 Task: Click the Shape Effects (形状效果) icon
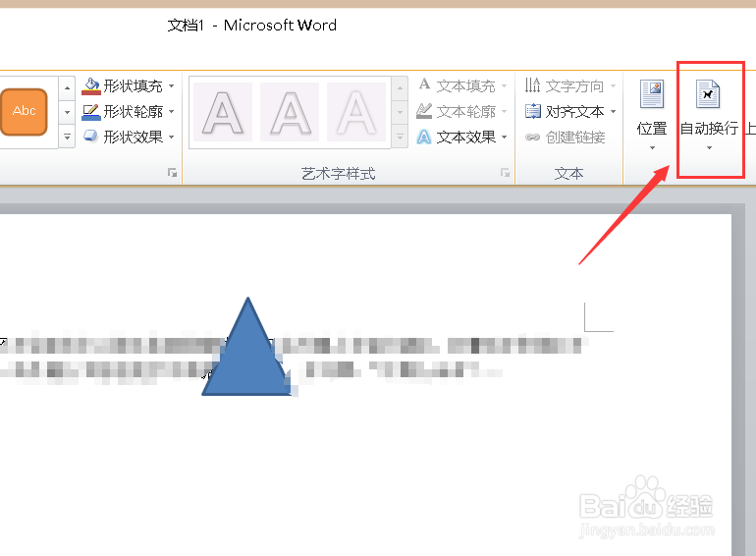[x=90, y=137]
